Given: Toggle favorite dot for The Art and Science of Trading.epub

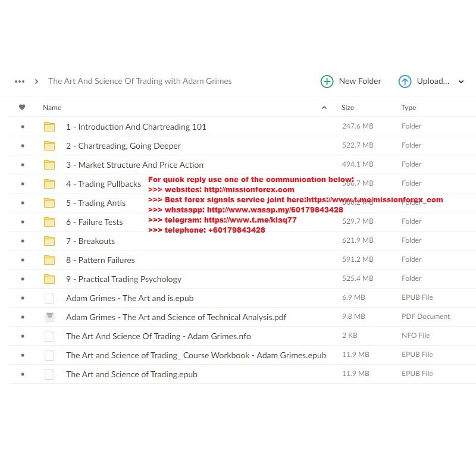Looking at the screenshot, I should (x=23, y=374).
